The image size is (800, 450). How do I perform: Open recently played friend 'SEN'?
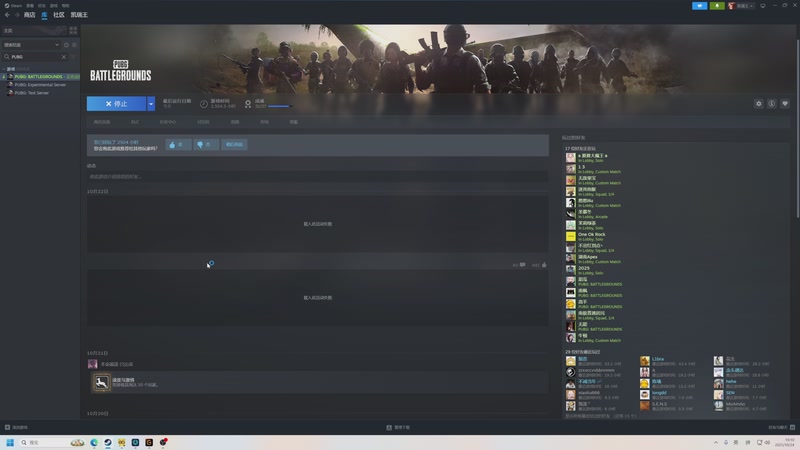(x=730, y=392)
